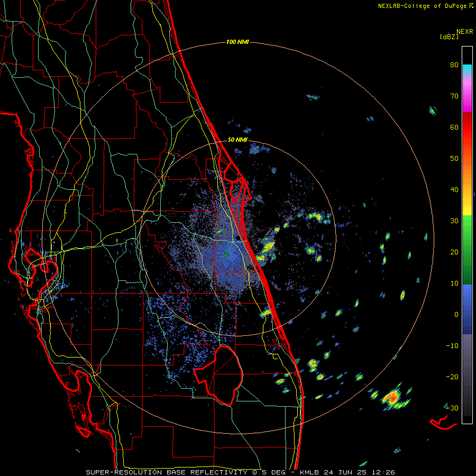Viewport: 476px width, 476px height.
Task: Click the "KMLB 24 JUN 25 12:26" timestamp
Action: (347, 472)
